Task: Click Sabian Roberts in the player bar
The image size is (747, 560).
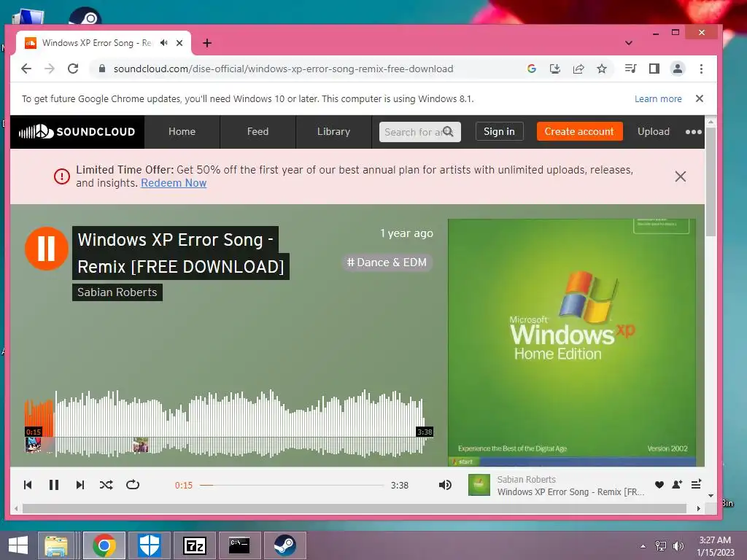Action: tap(527, 479)
